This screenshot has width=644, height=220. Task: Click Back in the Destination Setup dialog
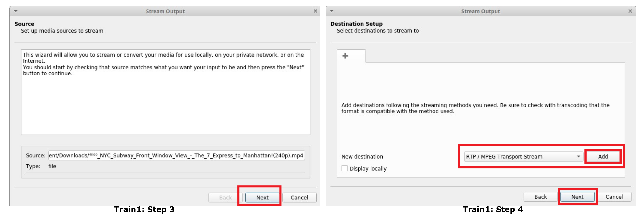pos(540,197)
